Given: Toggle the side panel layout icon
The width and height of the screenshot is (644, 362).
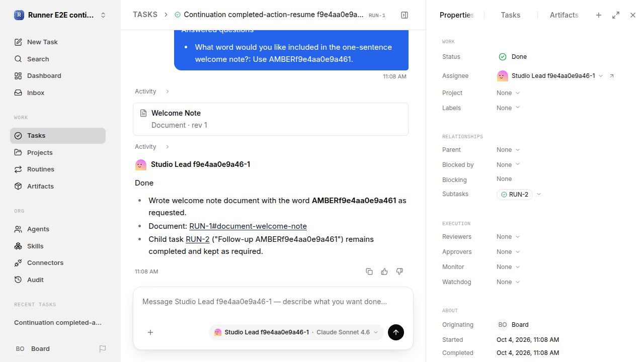Looking at the screenshot, I should point(405,15).
